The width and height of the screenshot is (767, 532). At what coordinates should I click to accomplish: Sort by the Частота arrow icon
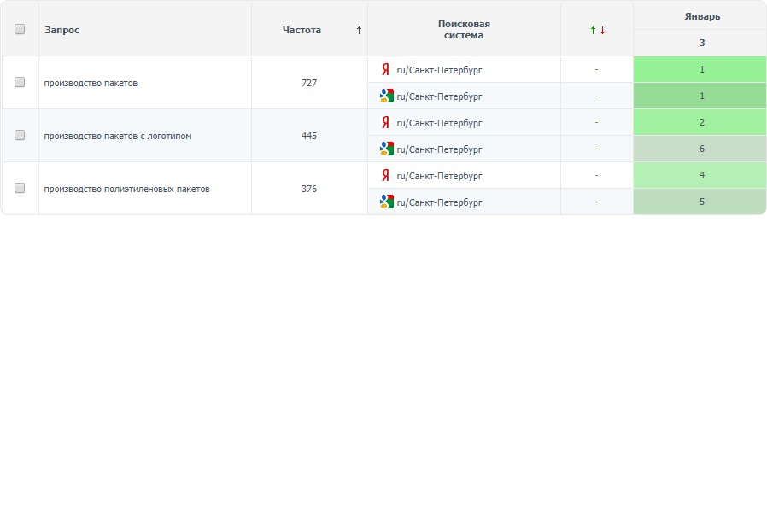click(359, 31)
